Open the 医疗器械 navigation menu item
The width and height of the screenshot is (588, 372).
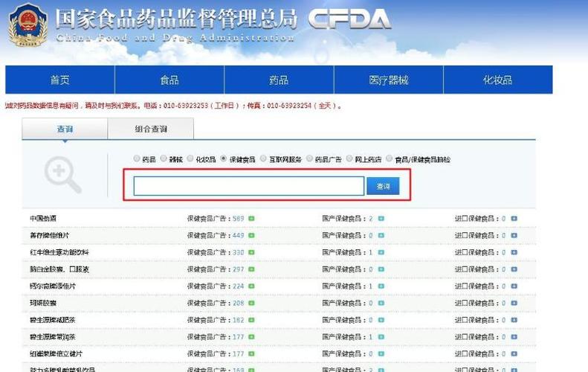[389, 80]
